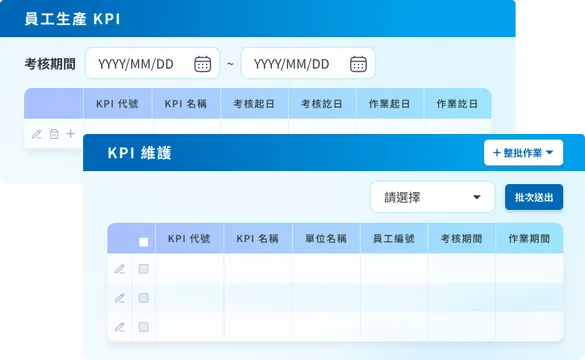Toggle the select-all checkbox in KPI 維護 header
The image size is (585, 360).
coord(144,242)
